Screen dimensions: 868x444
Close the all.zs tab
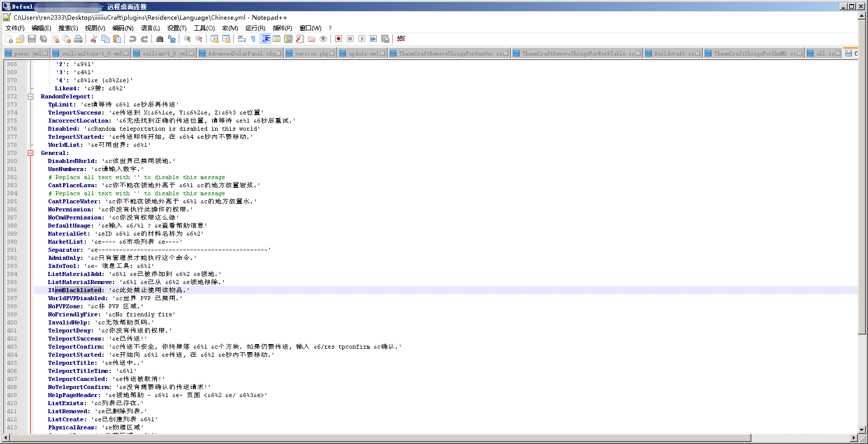coord(838,53)
